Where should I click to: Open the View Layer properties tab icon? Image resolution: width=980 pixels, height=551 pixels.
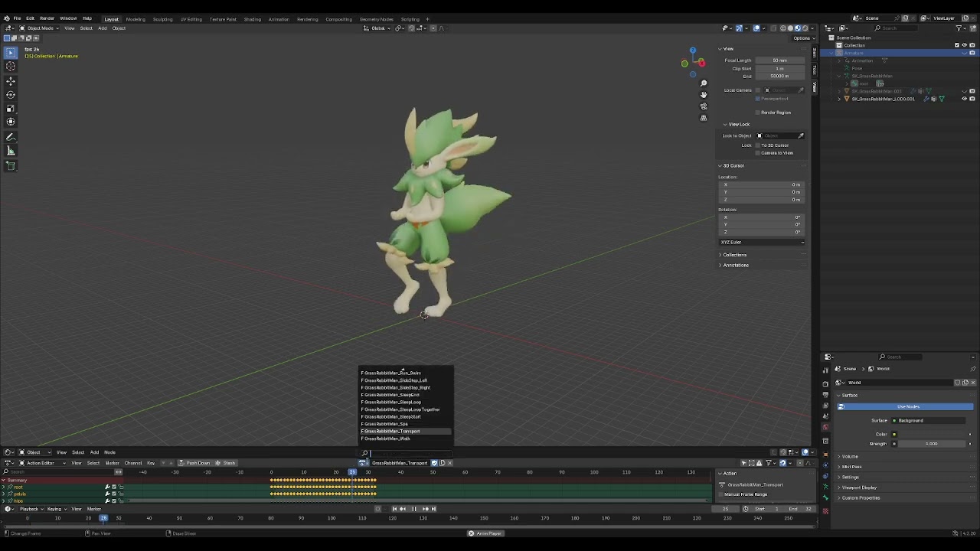[825, 406]
